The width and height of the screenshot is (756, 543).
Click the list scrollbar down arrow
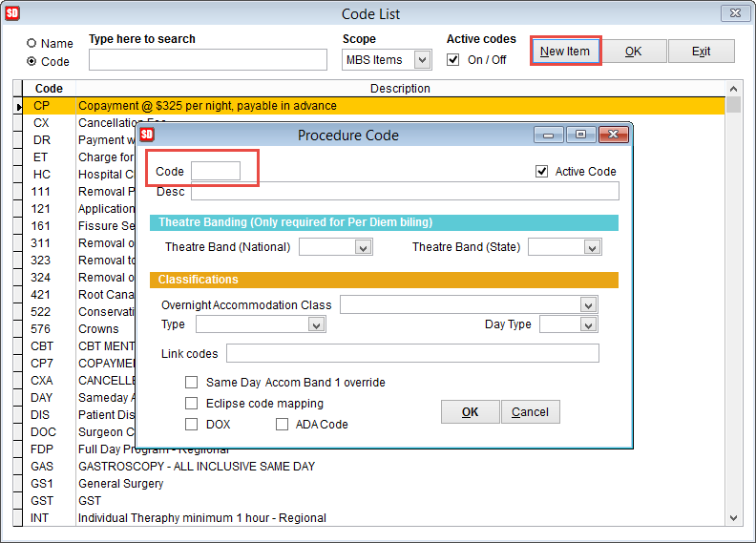733,518
